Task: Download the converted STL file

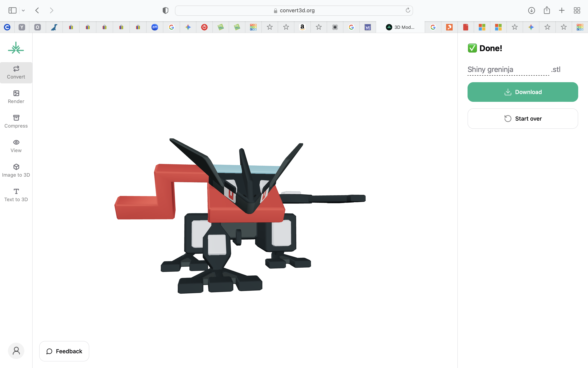Action: pyautogui.click(x=523, y=92)
